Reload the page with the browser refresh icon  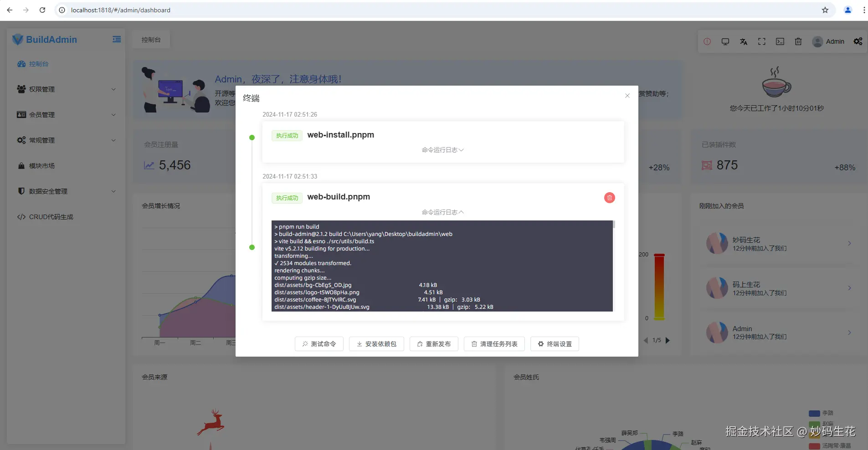point(42,10)
